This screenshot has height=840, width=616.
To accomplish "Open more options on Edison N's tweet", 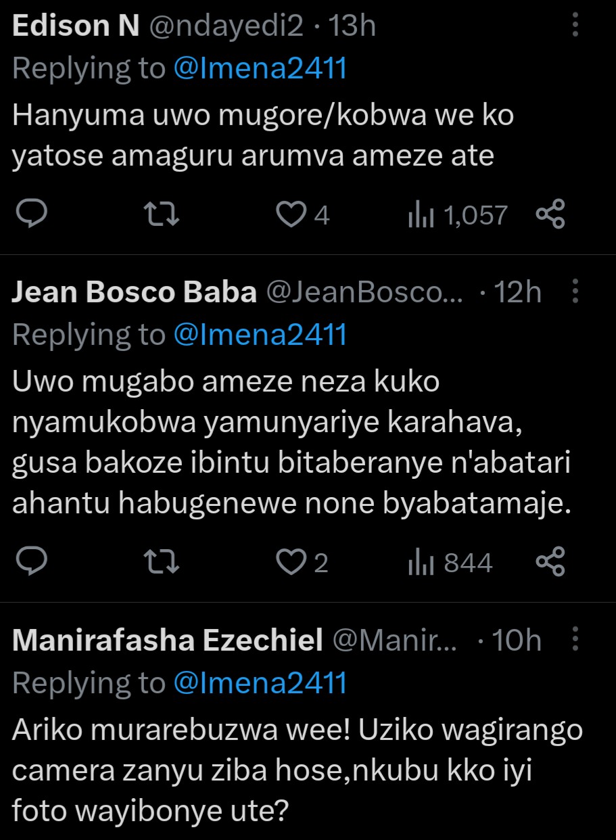I will pyautogui.click(x=575, y=26).
